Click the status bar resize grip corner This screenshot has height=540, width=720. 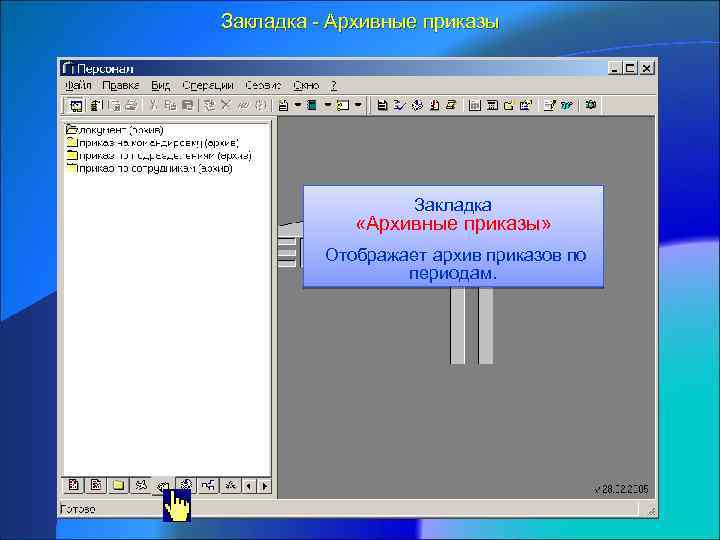[x=652, y=510]
